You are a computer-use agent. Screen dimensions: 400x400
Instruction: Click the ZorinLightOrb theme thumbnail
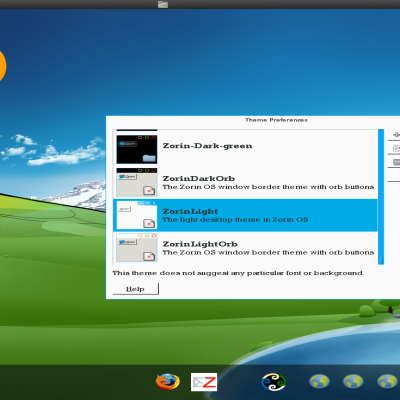coord(137,248)
